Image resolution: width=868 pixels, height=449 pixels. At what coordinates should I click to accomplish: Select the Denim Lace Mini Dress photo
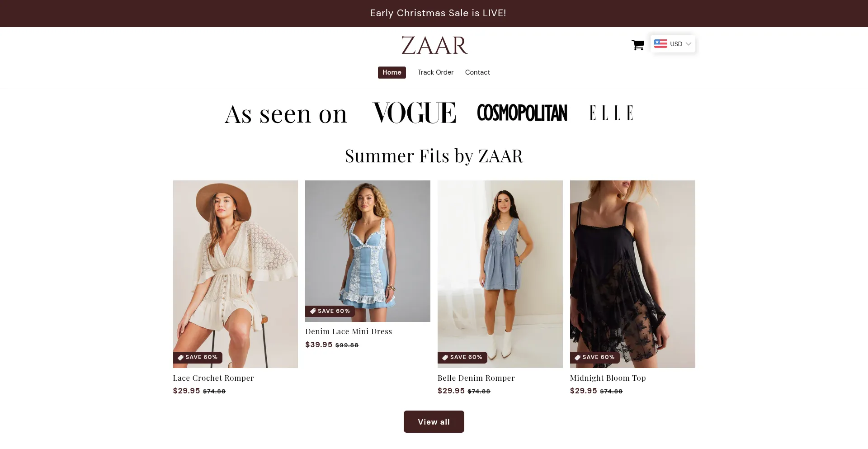pyautogui.click(x=368, y=251)
